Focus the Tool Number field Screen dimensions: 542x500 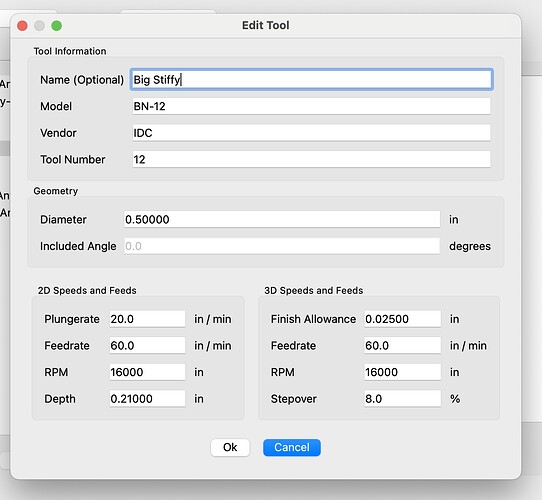coord(311,159)
